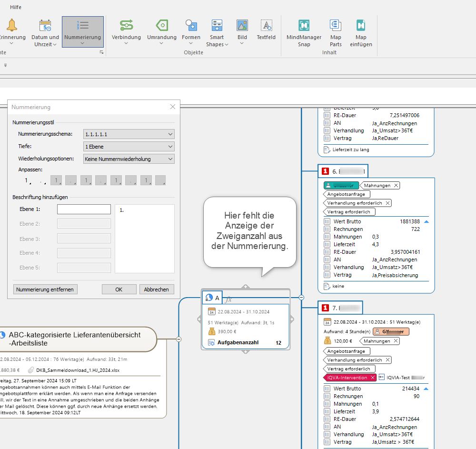Screen dimensions: 476x449
Task: Click the Map einfügen icon
Action: point(361,26)
